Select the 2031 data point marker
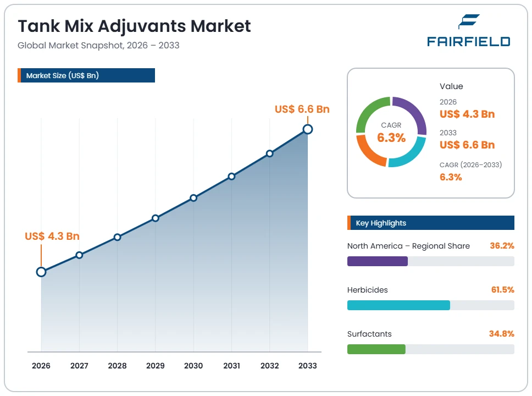Image resolution: width=532 pixels, height=396 pixels. click(231, 176)
